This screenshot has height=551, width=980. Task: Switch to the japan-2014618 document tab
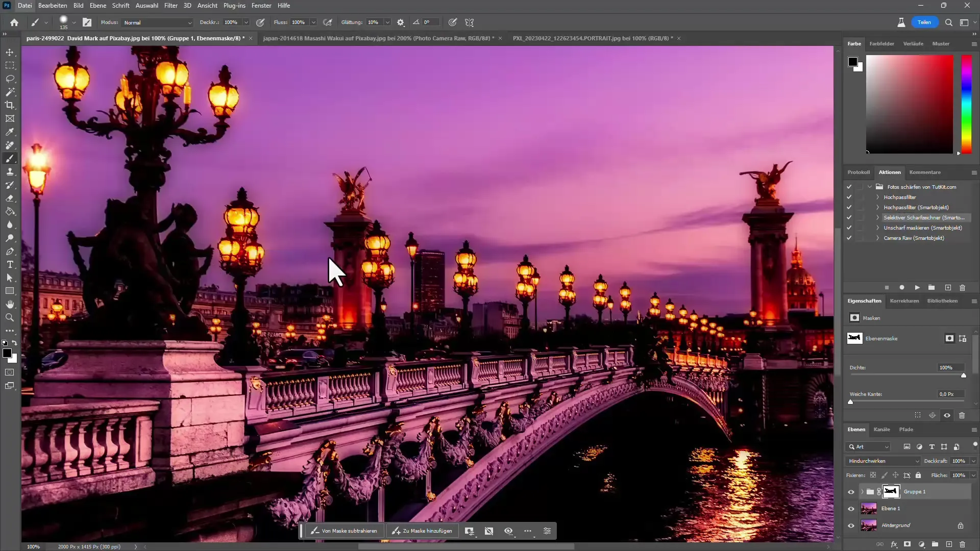[378, 38]
